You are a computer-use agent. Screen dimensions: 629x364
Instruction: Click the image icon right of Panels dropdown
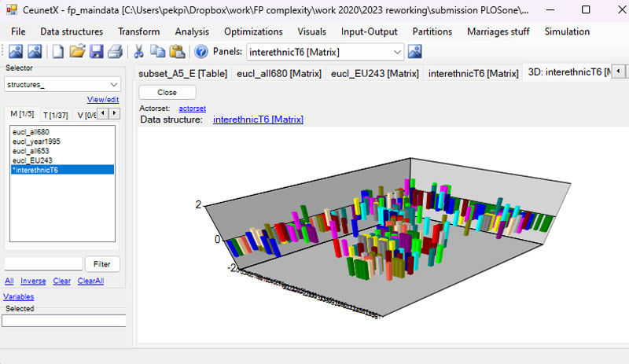tap(415, 52)
